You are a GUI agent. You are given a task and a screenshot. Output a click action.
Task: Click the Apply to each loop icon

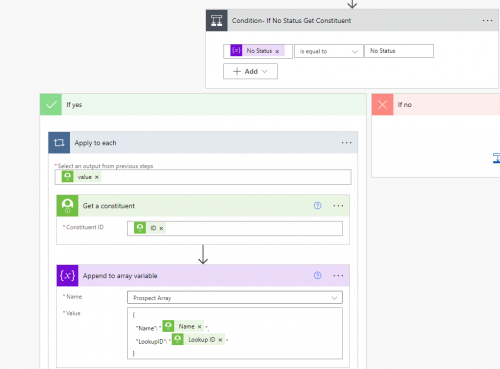pyautogui.click(x=59, y=143)
